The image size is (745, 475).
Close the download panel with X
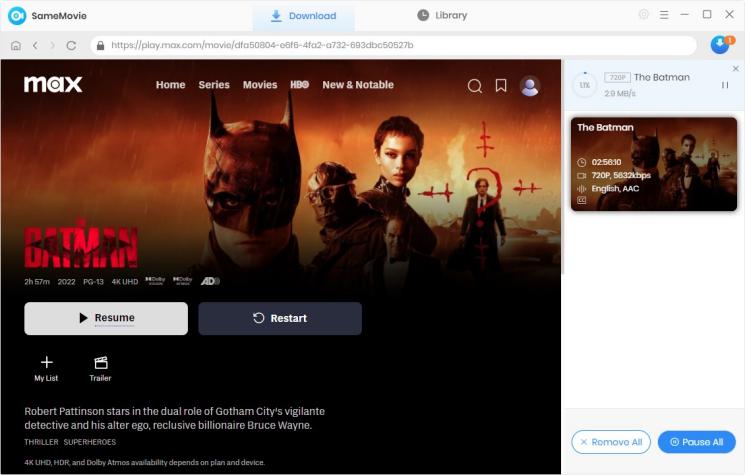(x=735, y=69)
